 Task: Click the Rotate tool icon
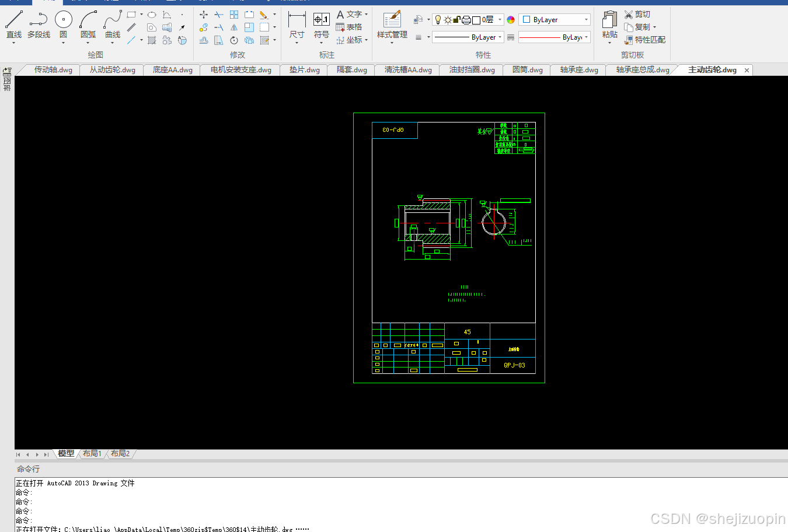(234, 40)
